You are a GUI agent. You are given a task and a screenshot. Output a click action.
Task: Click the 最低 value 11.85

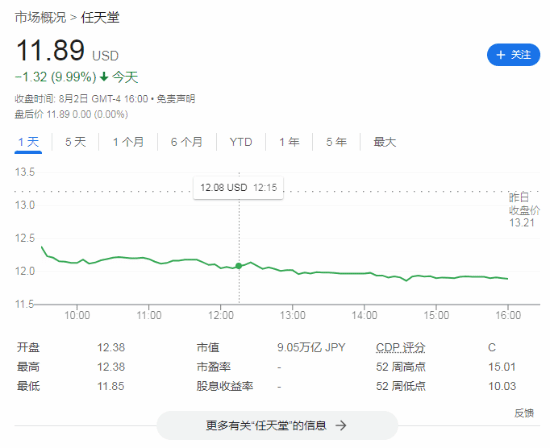pos(111,386)
